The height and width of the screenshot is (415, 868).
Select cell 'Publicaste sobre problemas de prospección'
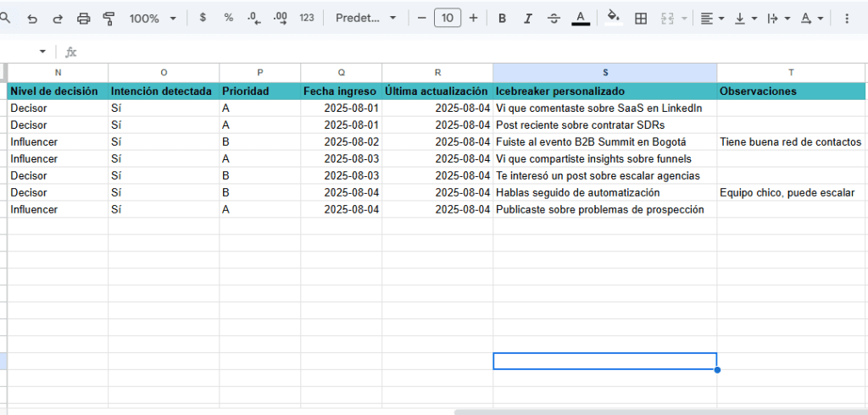tap(604, 210)
